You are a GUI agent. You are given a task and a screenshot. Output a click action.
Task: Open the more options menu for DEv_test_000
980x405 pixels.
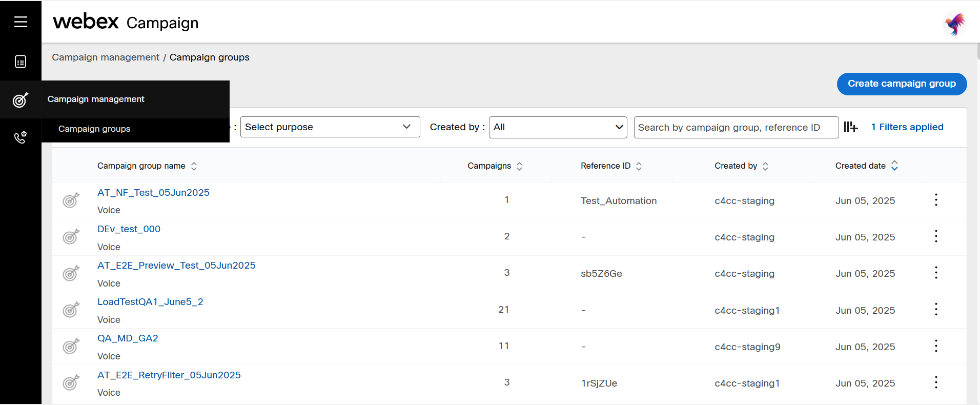pyautogui.click(x=936, y=236)
